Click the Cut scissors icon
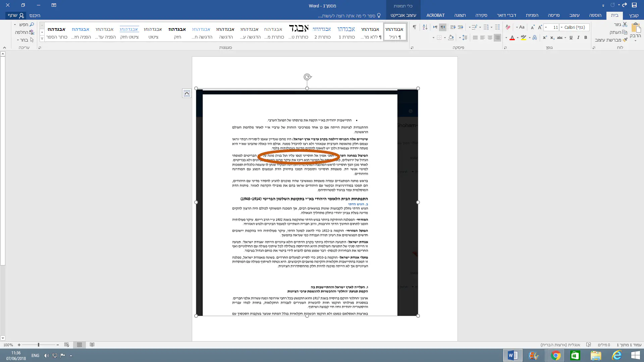 click(x=625, y=24)
